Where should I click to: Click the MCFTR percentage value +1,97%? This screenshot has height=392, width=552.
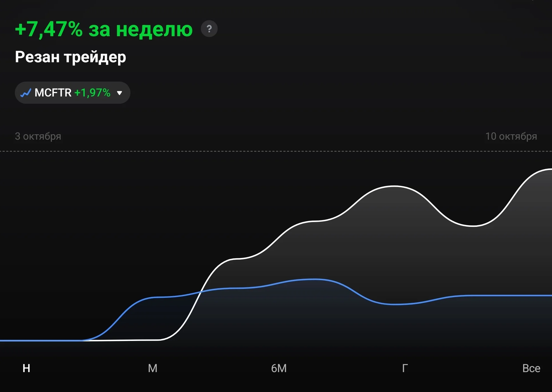pos(92,93)
